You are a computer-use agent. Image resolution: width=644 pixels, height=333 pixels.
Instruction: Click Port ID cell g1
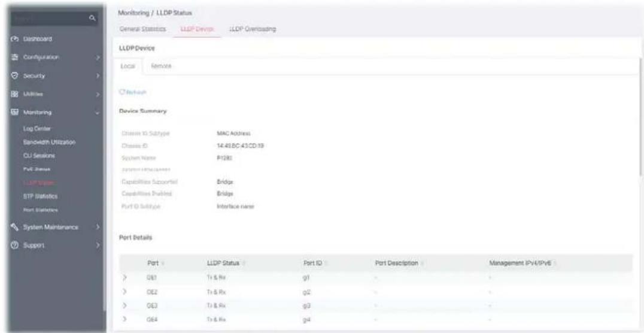[x=305, y=278]
